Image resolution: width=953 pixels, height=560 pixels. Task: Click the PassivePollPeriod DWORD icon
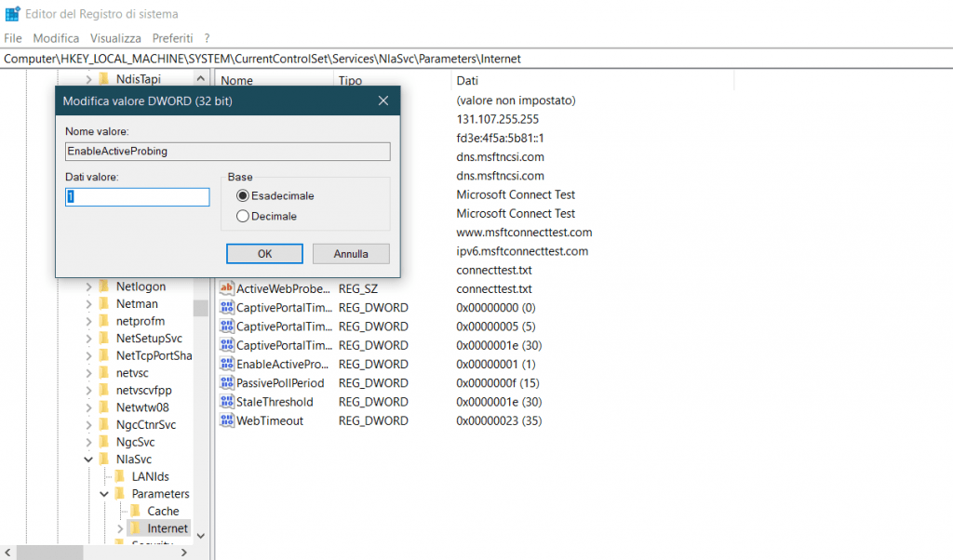point(227,382)
